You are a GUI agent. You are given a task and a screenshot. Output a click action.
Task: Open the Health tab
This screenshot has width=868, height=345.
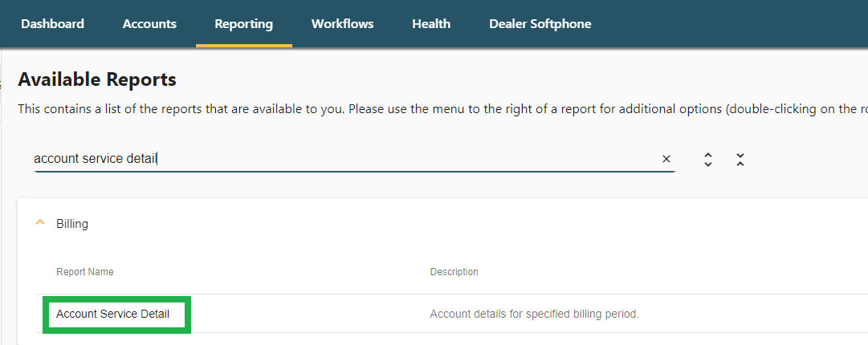tap(431, 24)
